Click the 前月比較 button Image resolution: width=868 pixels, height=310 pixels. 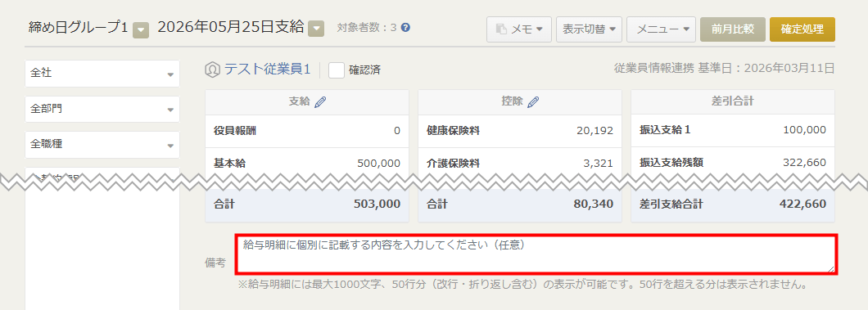732,29
